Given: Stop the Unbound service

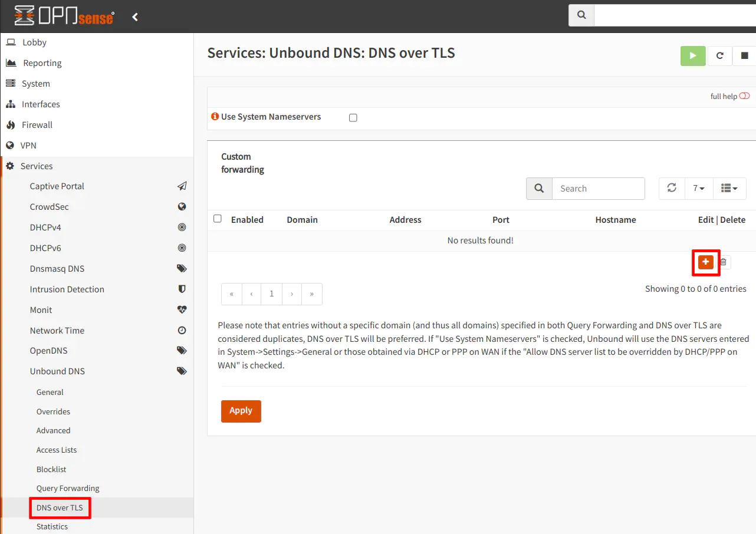Looking at the screenshot, I should (744, 56).
